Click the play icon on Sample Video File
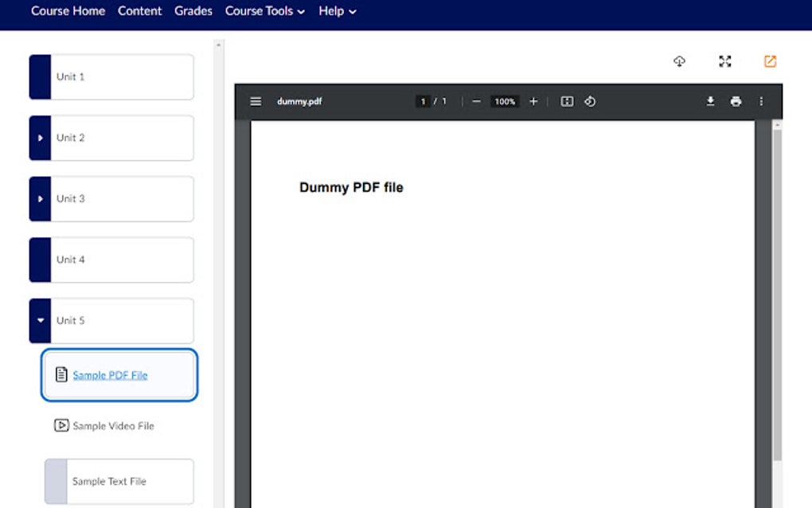812x508 pixels. (x=62, y=425)
